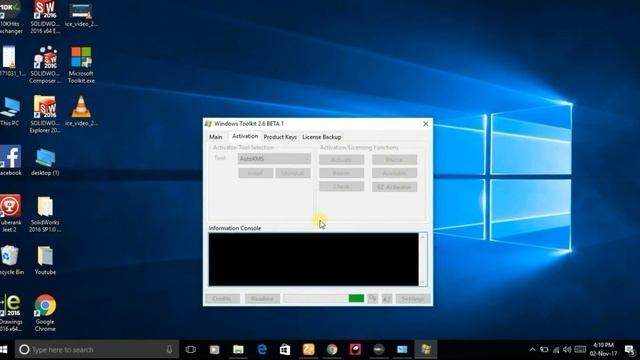Click the Activate button
This screenshot has width=640, height=360.
(341, 160)
